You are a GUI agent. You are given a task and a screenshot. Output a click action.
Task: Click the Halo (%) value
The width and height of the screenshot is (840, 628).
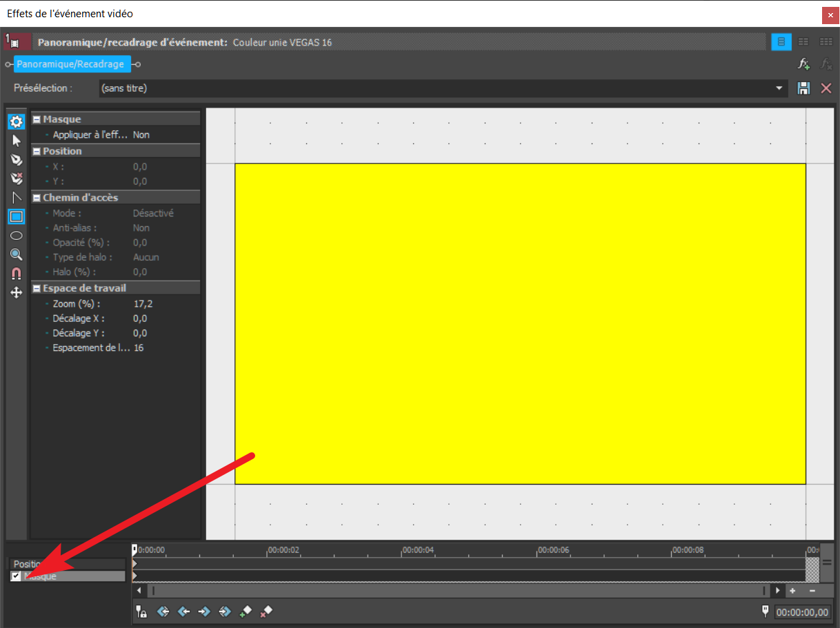point(140,272)
